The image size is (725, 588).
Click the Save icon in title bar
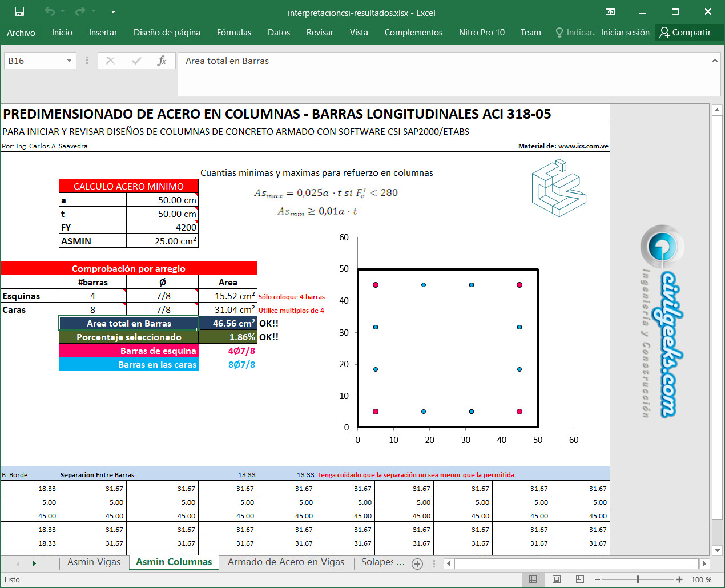[19, 11]
